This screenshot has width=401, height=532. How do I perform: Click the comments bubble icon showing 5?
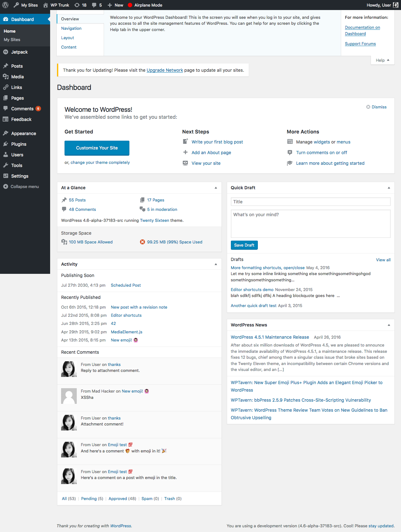point(97,5)
